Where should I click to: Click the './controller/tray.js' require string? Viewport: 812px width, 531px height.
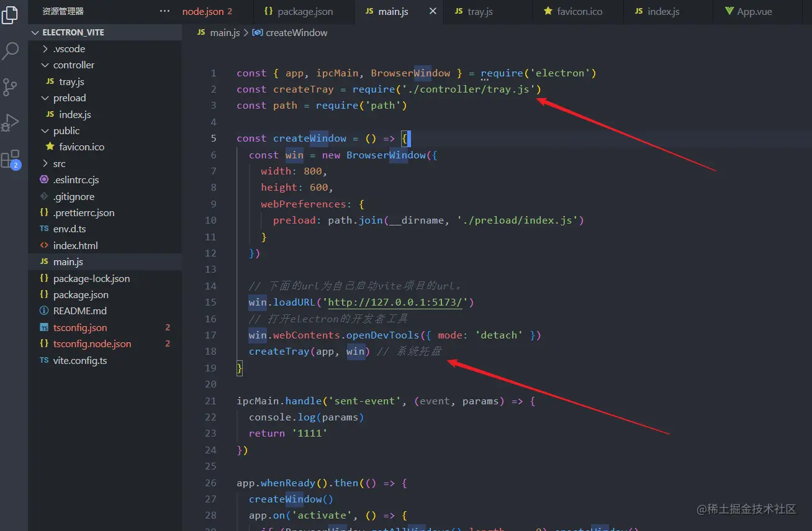click(468, 89)
